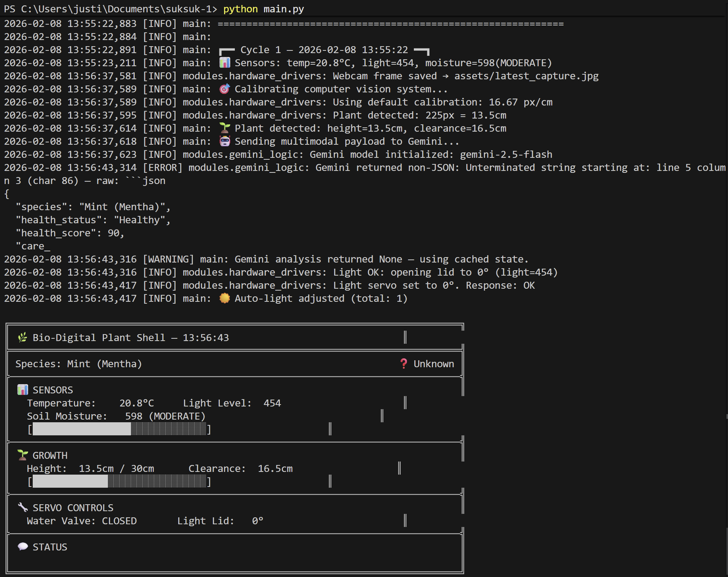Click the JSON line '"health_status": "Healthy",'
The image size is (728, 577).
click(x=93, y=220)
